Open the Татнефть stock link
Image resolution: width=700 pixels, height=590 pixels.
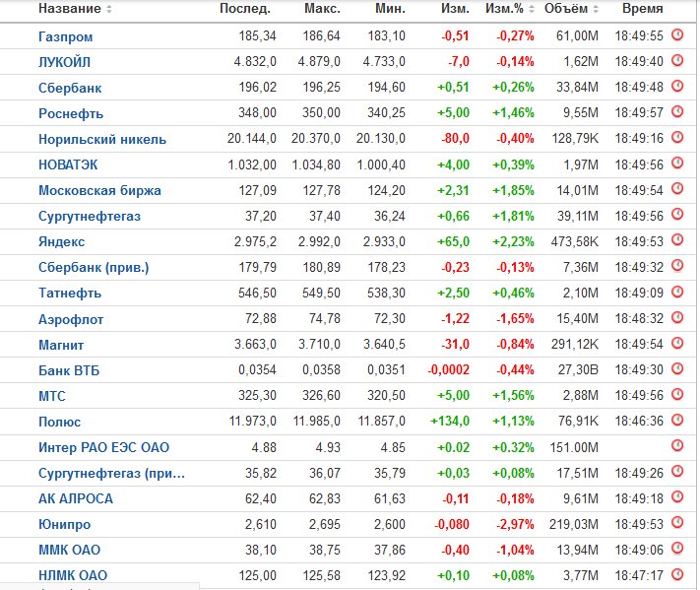(x=70, y=293)
